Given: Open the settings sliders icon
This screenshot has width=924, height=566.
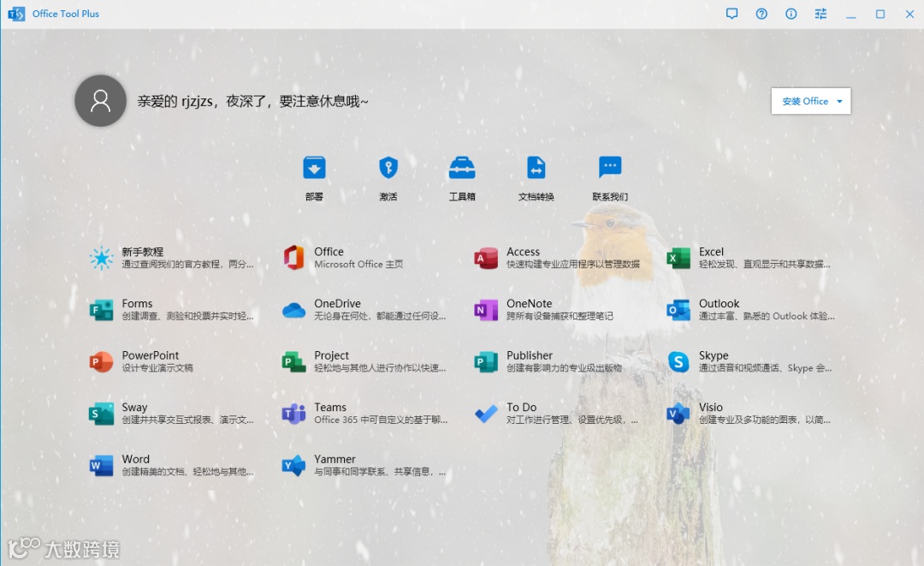Looking at the screenshot, I should [x=820, y=14].
